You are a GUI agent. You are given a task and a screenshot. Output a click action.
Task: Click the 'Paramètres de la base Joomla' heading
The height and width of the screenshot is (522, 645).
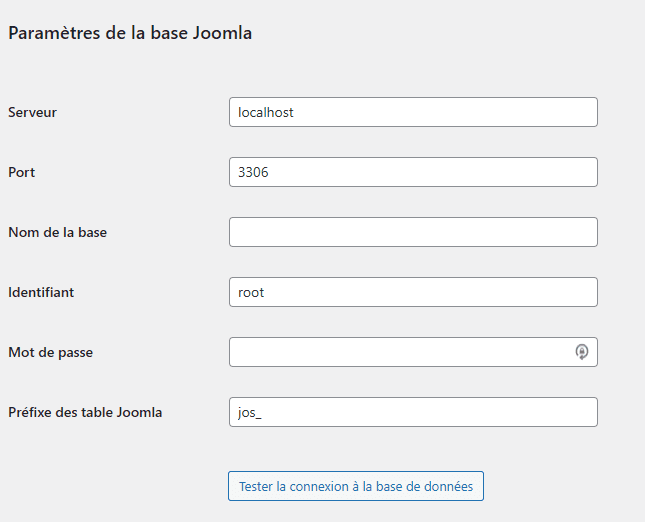(130, 33)
